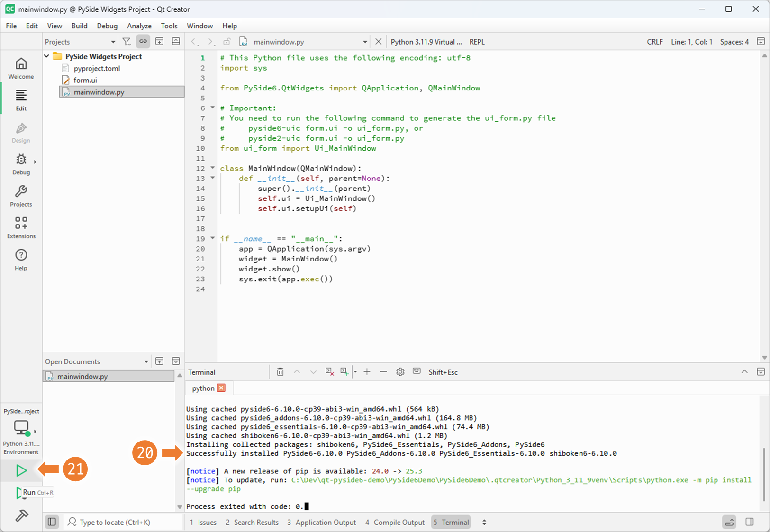Close the current terminal icon
This screenshot has height=532, width=770.
pos(330,372)
